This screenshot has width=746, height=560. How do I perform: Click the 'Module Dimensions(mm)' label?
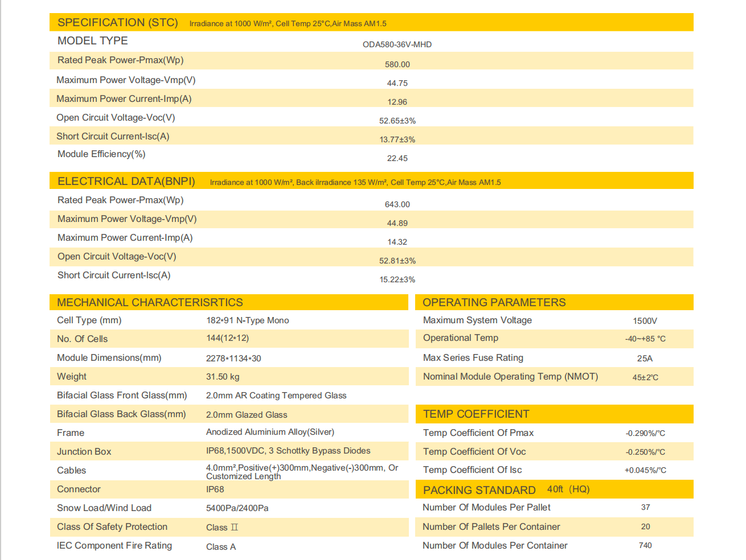[x=109, y=358]
